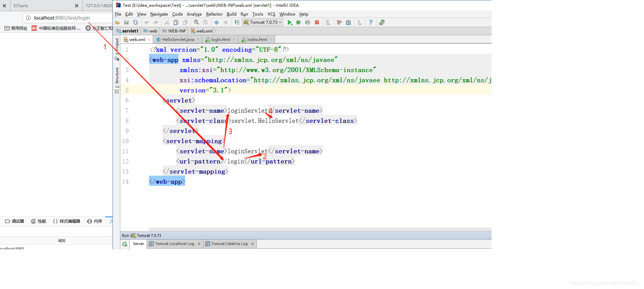The height and width of the screenshot is (289, 644).
Task: Close the HelloServlet.java tab
Action: tap(198, 40)
